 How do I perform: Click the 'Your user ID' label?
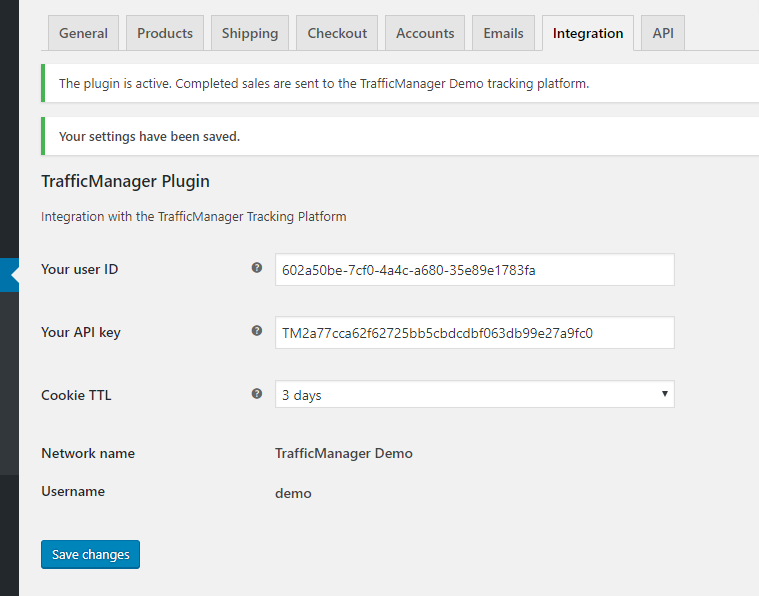coord(79,269)
